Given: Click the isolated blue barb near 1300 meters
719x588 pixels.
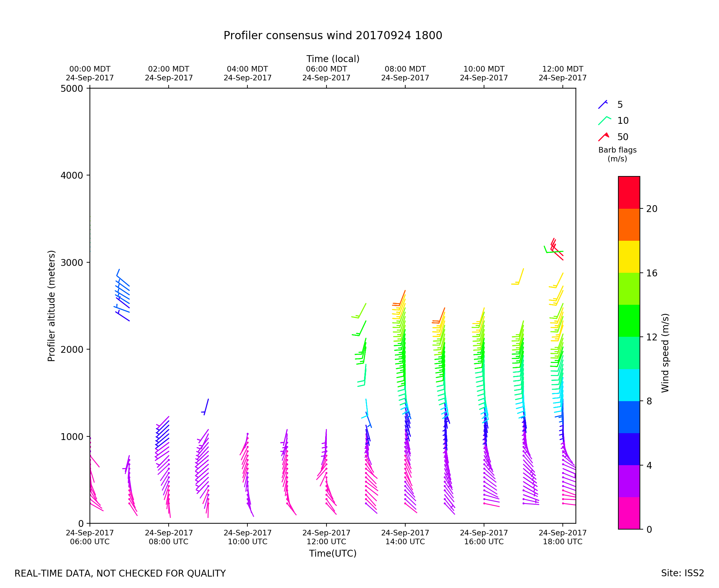Looking at the screenshot, I should [206, 407].
